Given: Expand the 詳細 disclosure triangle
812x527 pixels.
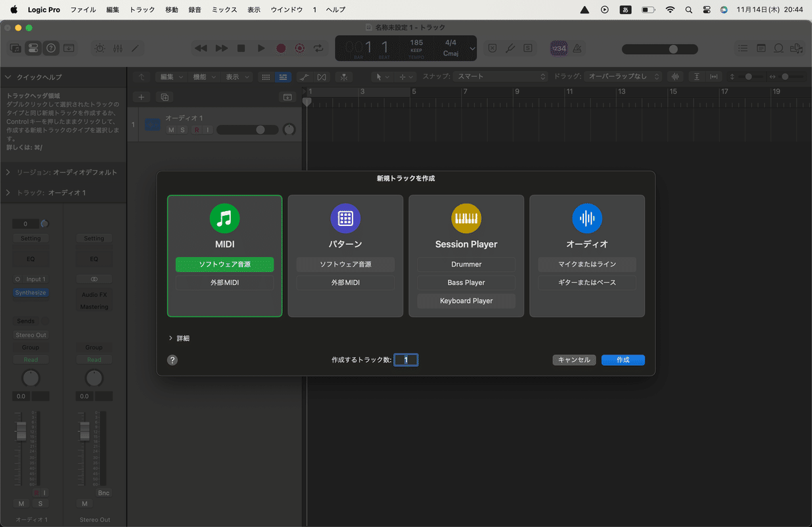Looking at the screenshot, I should click(170, 338).
